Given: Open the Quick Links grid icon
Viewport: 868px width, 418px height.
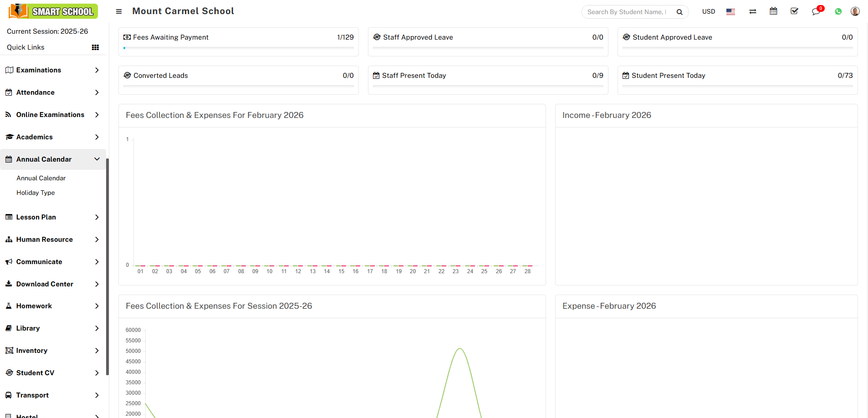Looking at the screenshot, I should point(95,47).
